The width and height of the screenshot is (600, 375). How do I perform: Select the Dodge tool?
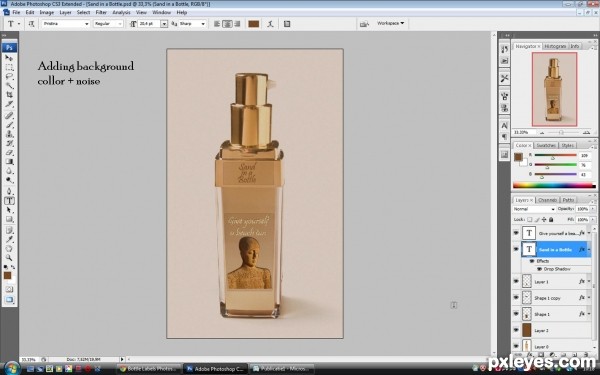click(9, 180)
